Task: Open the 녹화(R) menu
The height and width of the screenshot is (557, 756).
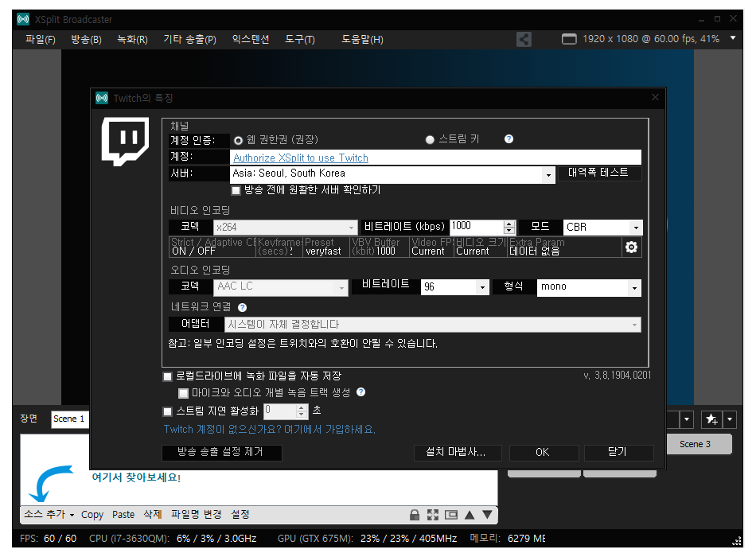Action: point(132,39)
